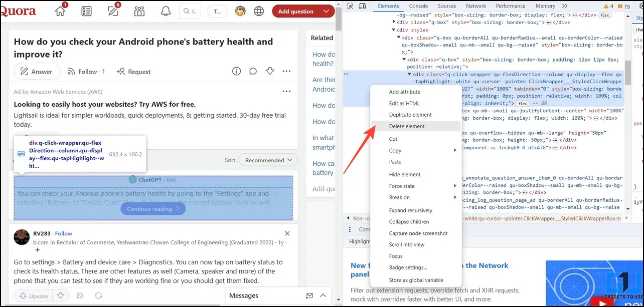Expand the collapsed q-box div node
Screen dimensions: 644x307
coord(394,23)
